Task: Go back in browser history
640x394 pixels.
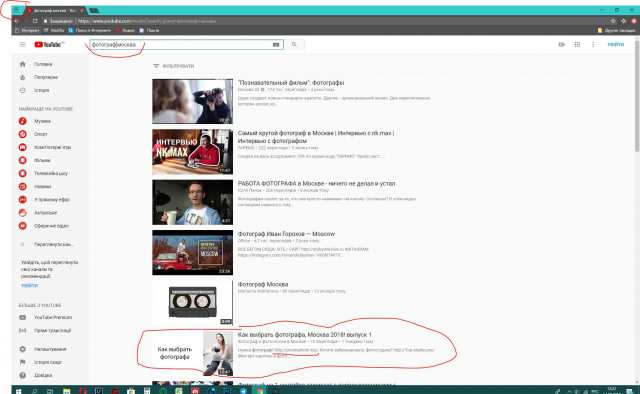Action: pyautogui.click(x=17, y=21)
